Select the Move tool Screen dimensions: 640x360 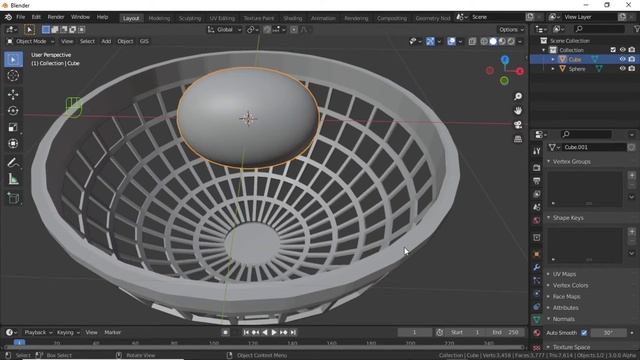(x=13, y=95)
